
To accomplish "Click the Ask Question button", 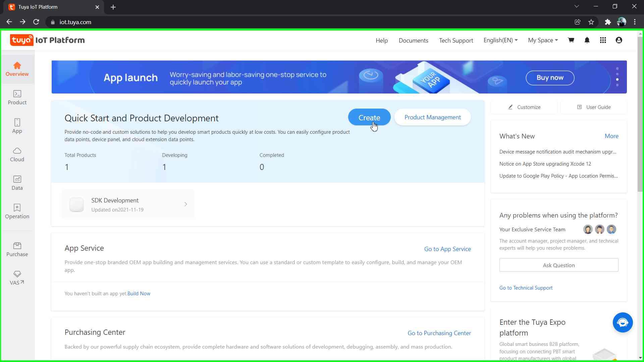I will point(558,265).
